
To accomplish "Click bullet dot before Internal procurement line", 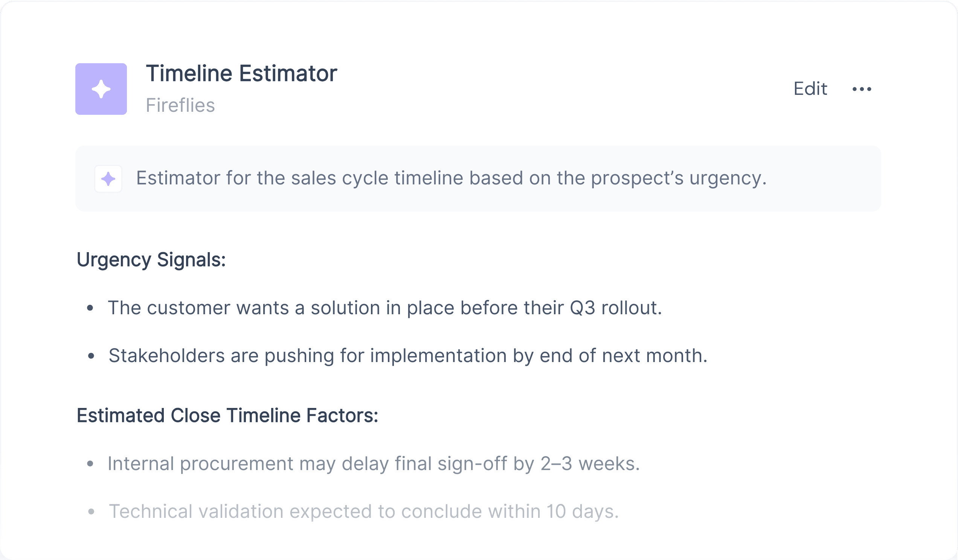I will pyautogui.click(x=90, y=464).
